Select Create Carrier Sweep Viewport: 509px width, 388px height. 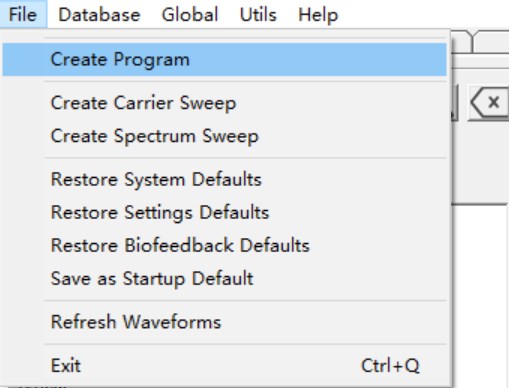[x=224, y=103]
